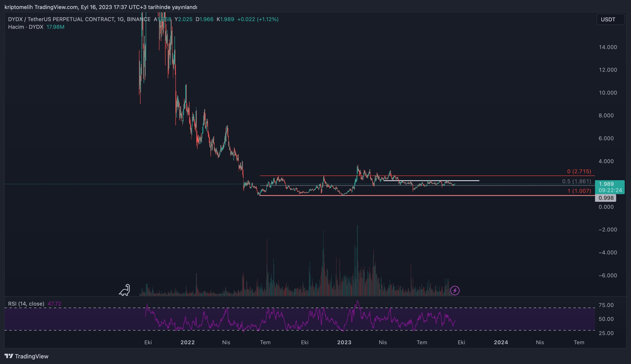Screen dimensions: 631x364
Task: Click the first Eki label on time axis
Action: coord(148,342)
